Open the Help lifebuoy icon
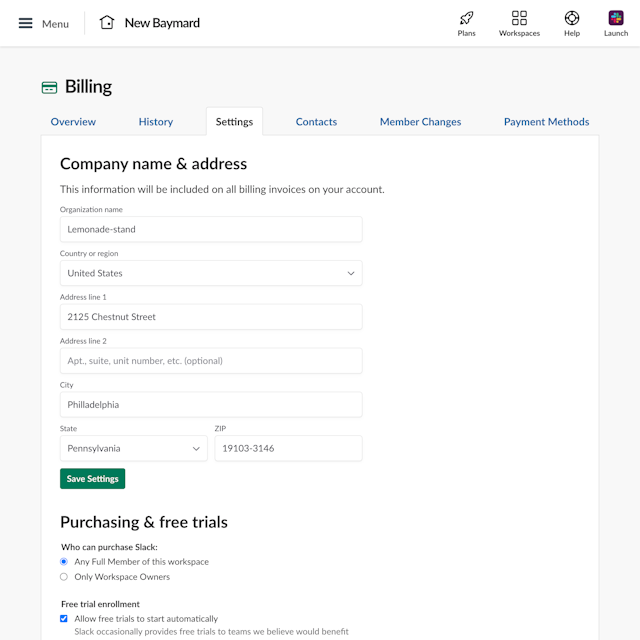Viewport: 640px width, 640px height. (572, 18)
